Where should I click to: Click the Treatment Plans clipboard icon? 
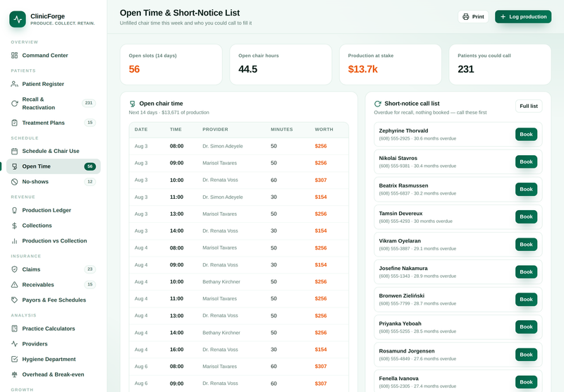(14, 123)
